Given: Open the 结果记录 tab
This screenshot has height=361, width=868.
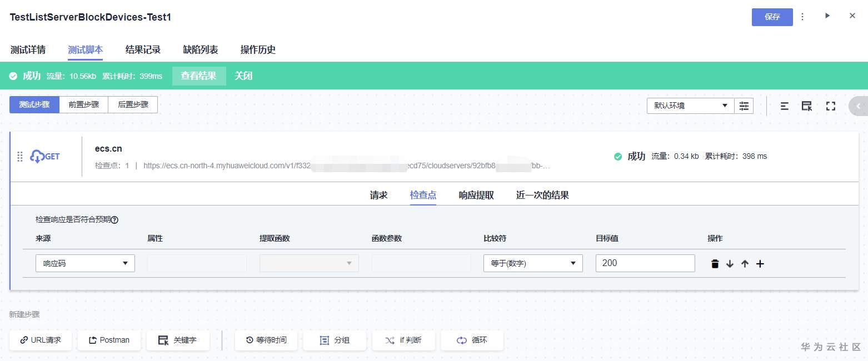Looking at the screenshot, I should pos(143,49).
